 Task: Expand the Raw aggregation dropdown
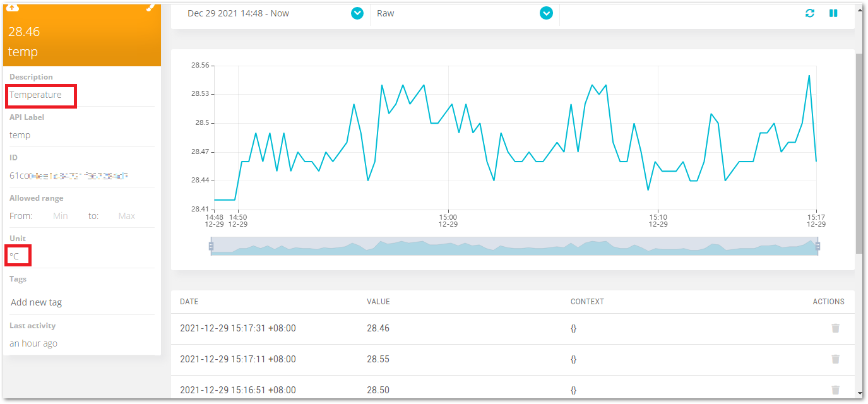(x=546, y=13)
